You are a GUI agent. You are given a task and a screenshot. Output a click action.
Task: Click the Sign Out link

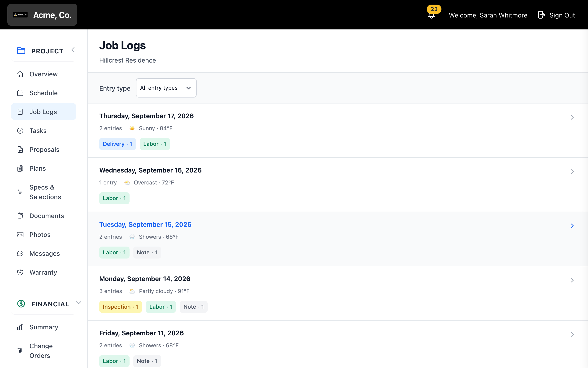[x=556, y=15]
